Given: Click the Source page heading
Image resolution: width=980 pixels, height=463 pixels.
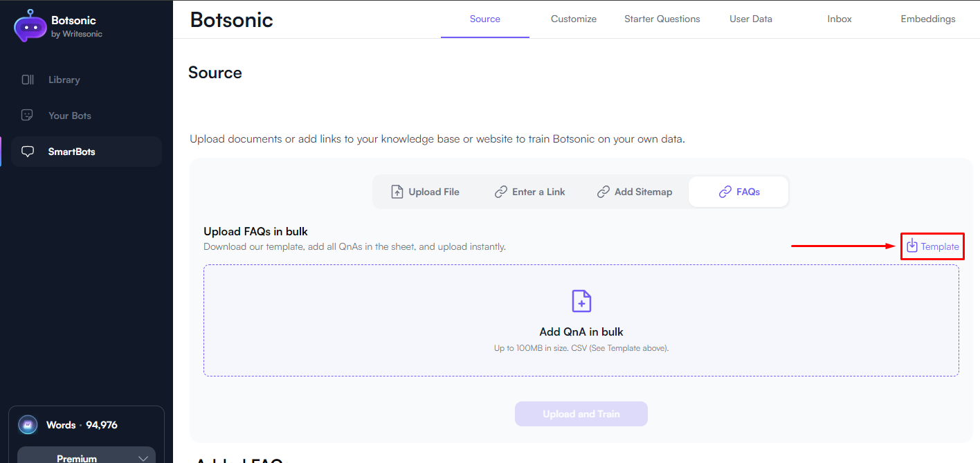Looking at the screenshot, I should (x=215, y=73).
